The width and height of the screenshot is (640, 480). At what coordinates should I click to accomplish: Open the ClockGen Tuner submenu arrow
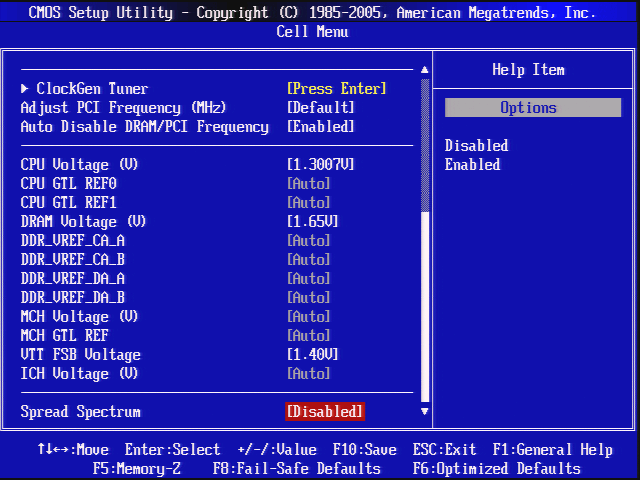coord(24,88)
